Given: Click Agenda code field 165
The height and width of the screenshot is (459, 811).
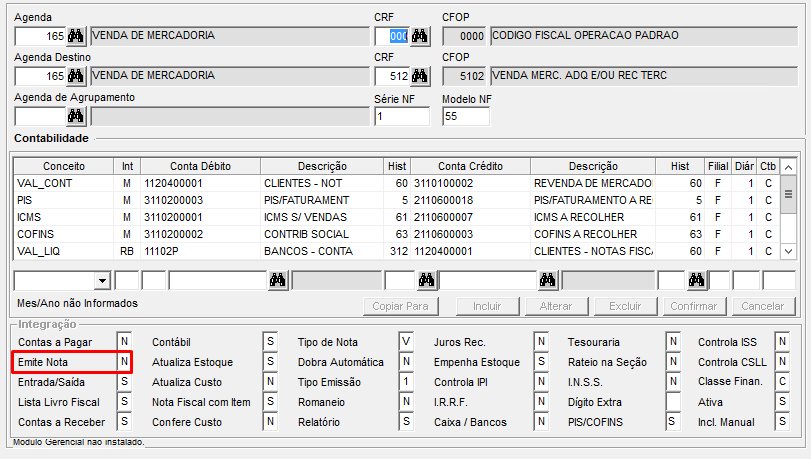Looking at the screenshot, I should pos(40,36).
